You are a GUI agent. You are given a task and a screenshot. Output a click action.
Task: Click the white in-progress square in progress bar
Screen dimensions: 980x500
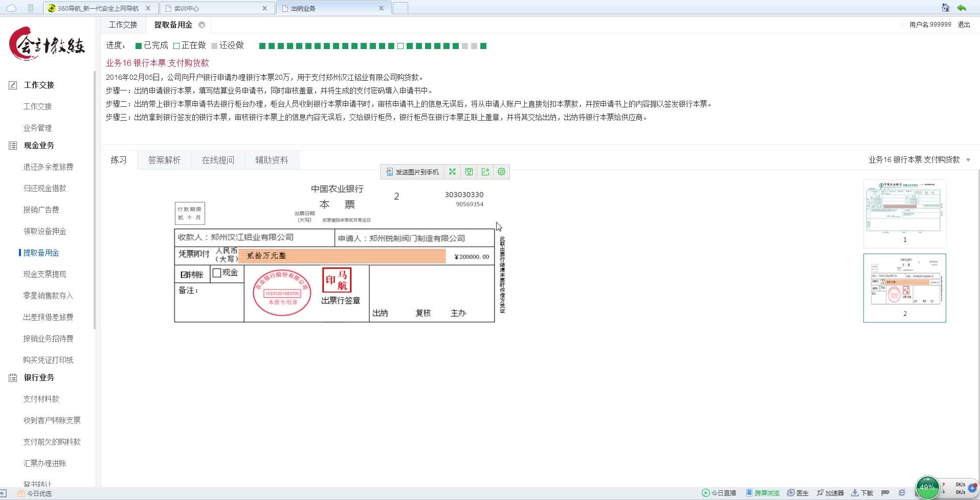(x=400, y=46)
